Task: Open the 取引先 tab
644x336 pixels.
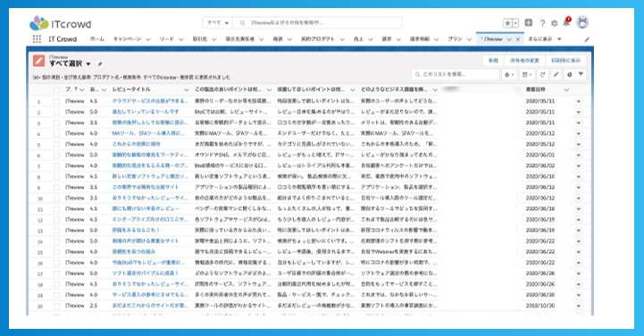Action: pos(199,39)
